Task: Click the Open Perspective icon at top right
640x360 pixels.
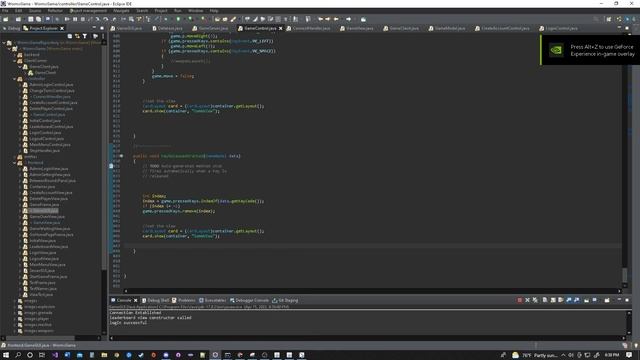Action: point(609,19)
